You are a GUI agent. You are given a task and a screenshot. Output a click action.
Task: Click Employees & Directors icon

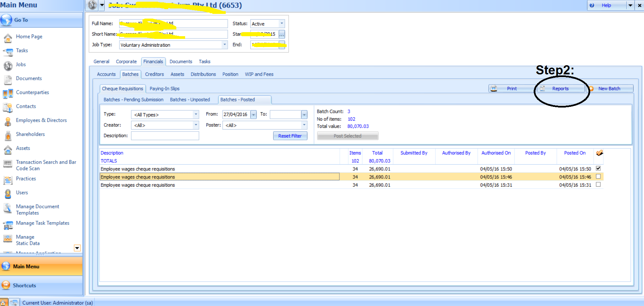pos(8,122)
